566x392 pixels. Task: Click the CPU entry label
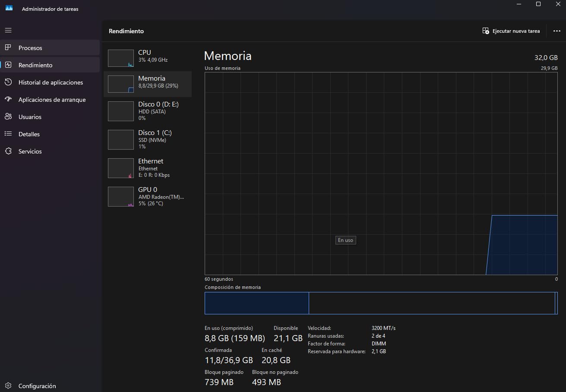click(145, 53)
